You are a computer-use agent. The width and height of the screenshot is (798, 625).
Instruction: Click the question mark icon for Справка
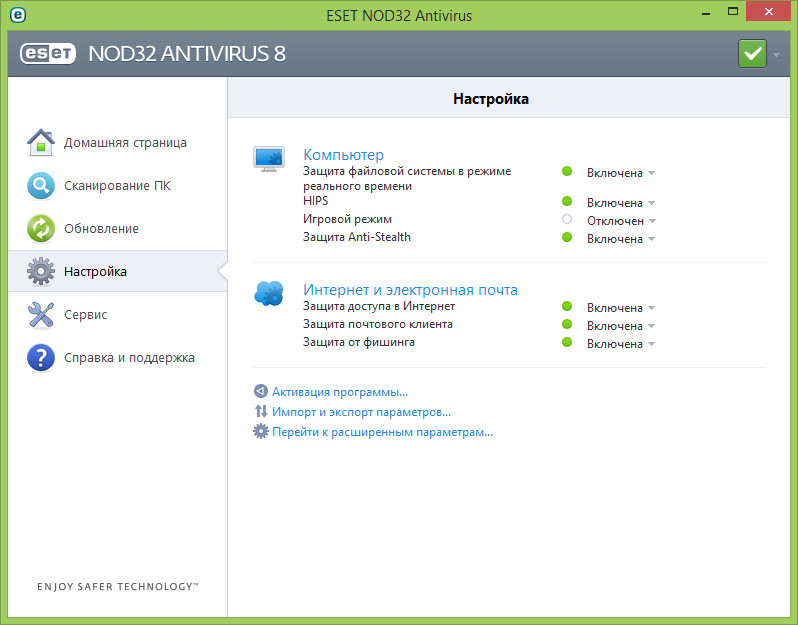41,357
